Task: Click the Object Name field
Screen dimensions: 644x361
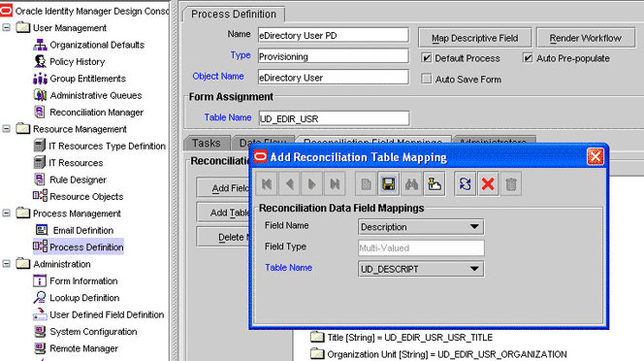Action: click(x=334, y=78)
